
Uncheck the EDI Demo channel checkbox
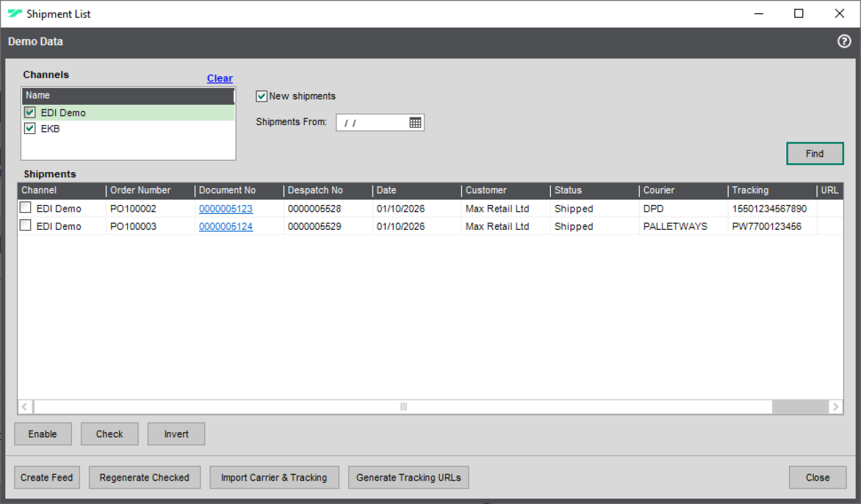click(30, 112)
